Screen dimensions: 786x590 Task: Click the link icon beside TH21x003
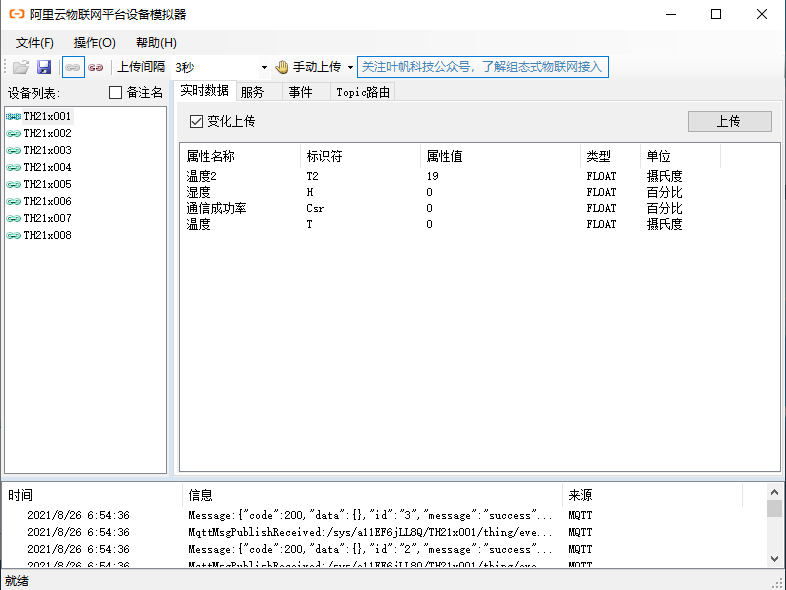click(x=14, y=150)
